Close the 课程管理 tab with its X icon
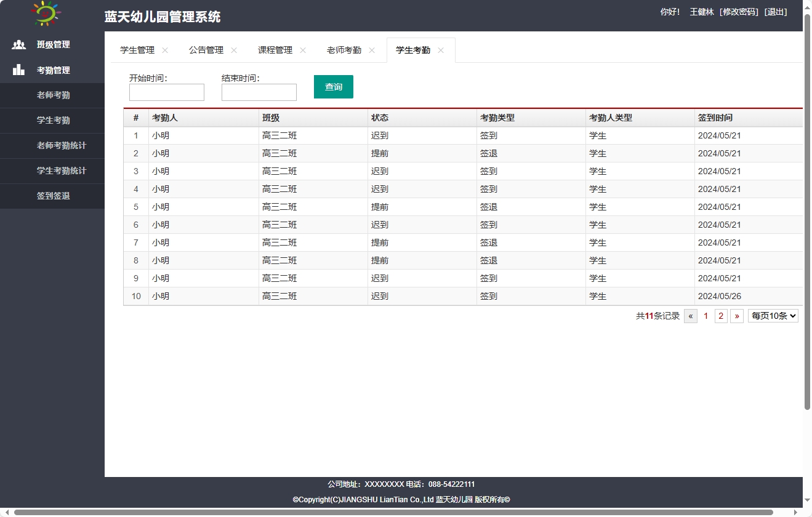The width and height of the screenshot is (812, 517). point(302,50)
